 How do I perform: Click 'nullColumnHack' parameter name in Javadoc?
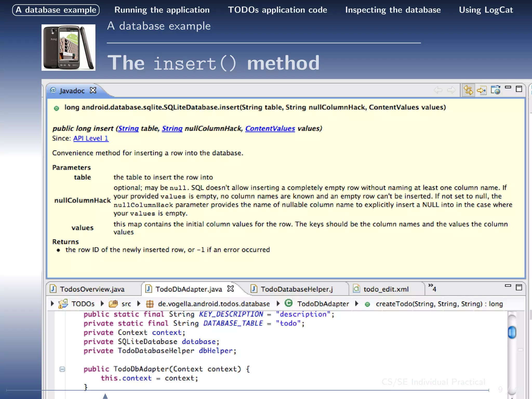(82, 200)
